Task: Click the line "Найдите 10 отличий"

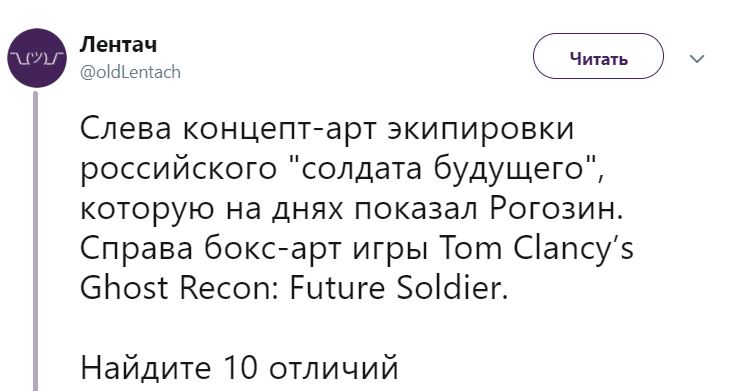Action: 239,368
